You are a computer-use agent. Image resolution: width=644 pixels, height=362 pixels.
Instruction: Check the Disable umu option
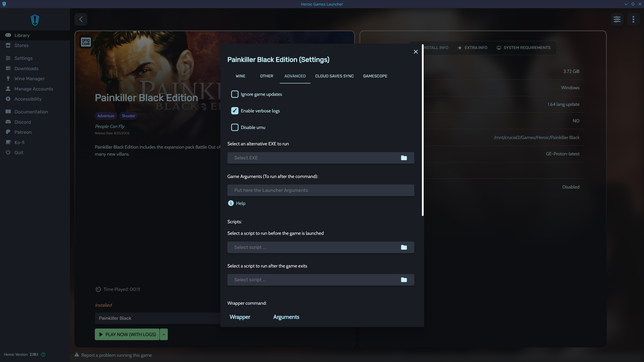pos(235,127)
